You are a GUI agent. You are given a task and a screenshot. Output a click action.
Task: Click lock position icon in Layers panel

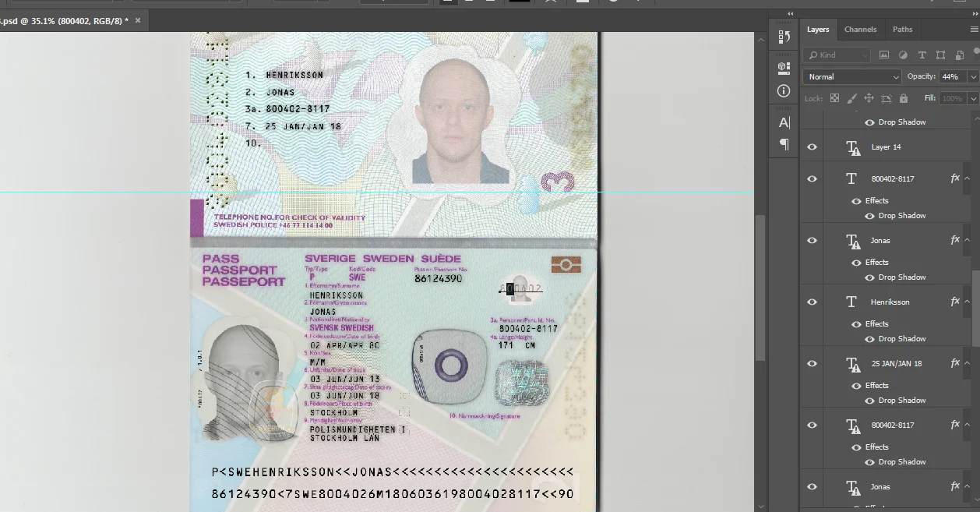(869, 99)
